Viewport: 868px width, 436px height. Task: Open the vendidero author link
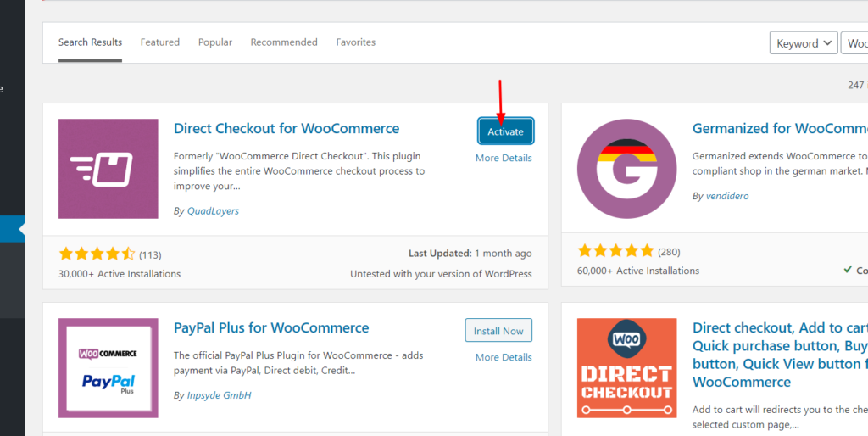[x=727, y=196]
